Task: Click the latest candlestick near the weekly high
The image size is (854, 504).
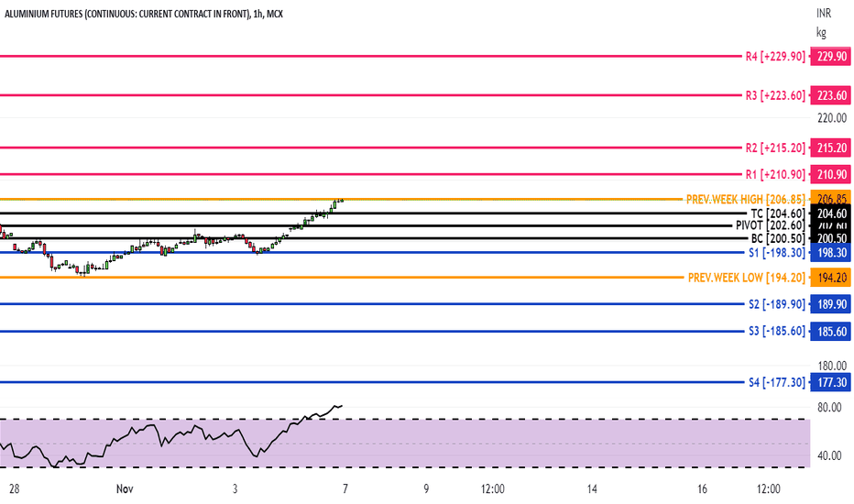Action: 340,200
